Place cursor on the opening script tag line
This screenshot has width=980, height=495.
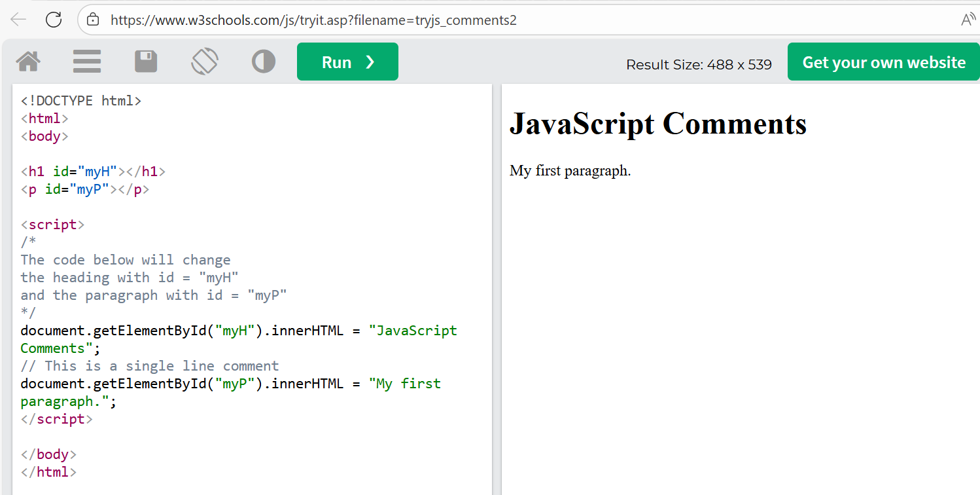[52, 225]
